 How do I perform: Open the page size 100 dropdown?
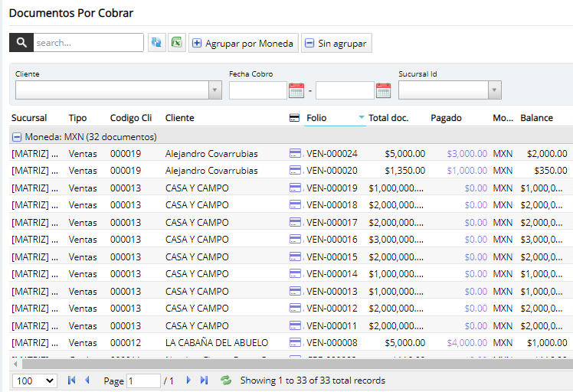tap(35, 381)
